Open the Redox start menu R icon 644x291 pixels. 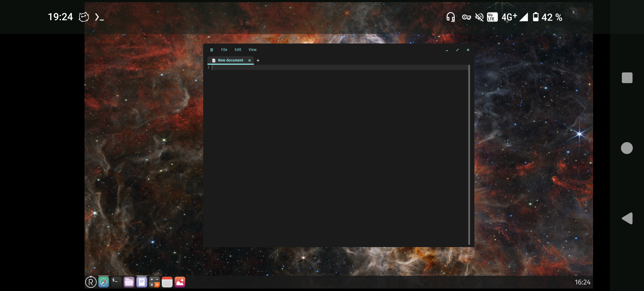[x=91, y=282]
